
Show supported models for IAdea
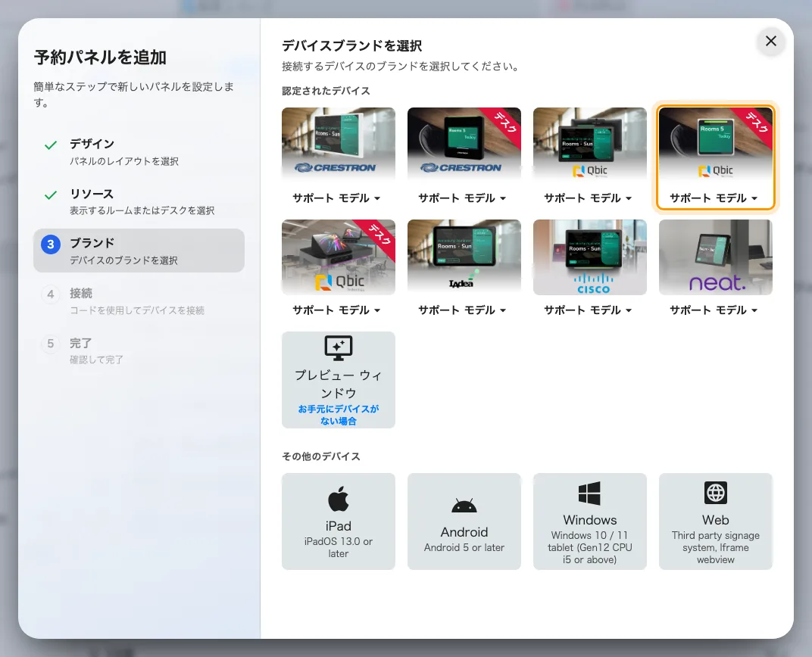point(463,310)
